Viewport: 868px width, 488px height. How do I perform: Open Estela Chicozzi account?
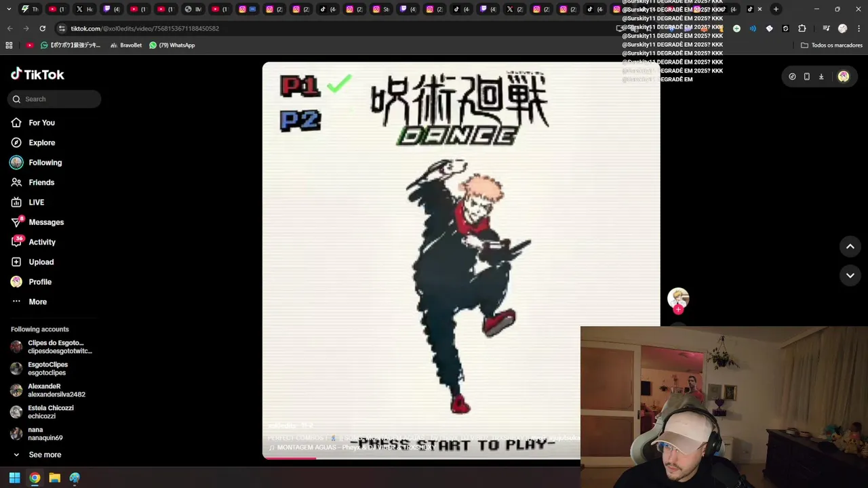(x=42, y=412)
